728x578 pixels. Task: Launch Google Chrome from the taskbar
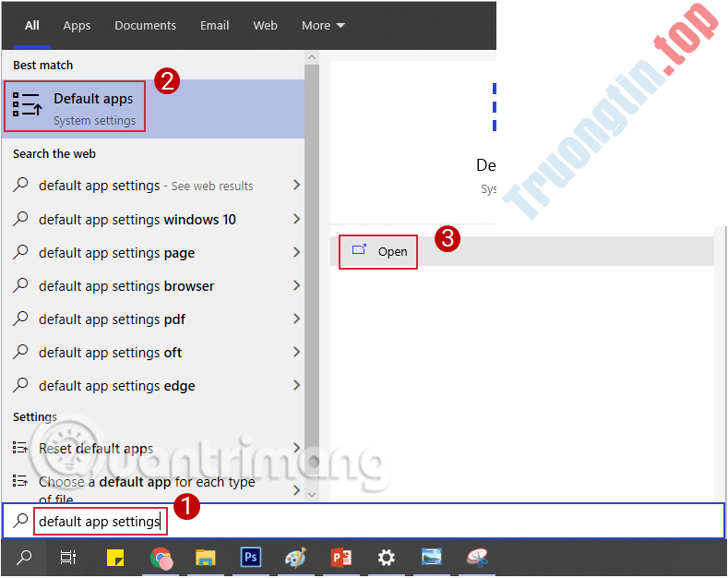coord(161,558)
